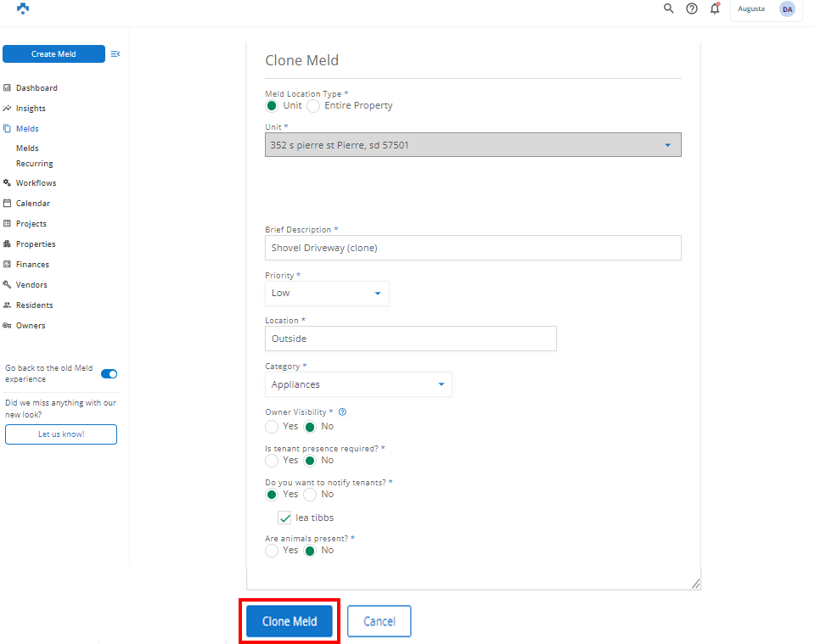Open the notifications bell
This screenshot has height=644, width=815.
715,8
